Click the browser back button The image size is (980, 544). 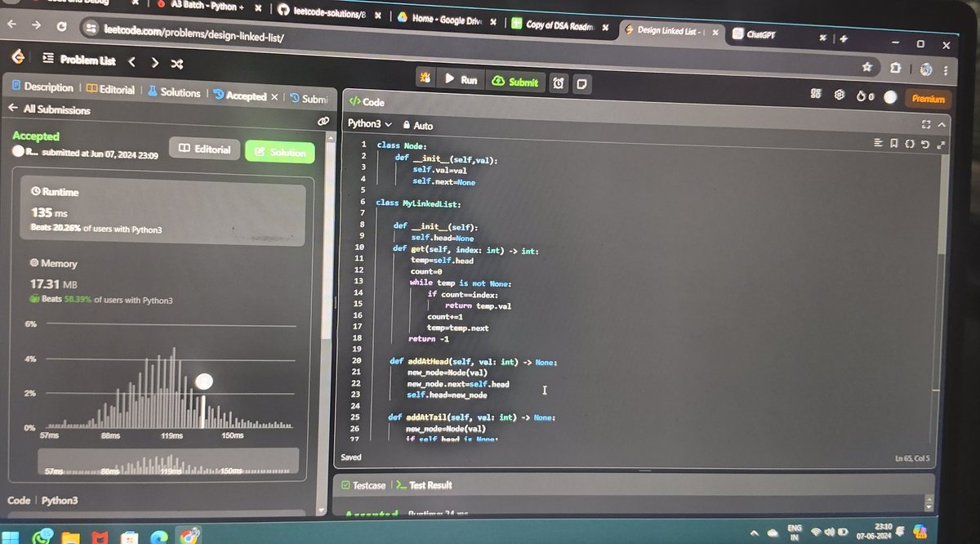tap(11, 24)
